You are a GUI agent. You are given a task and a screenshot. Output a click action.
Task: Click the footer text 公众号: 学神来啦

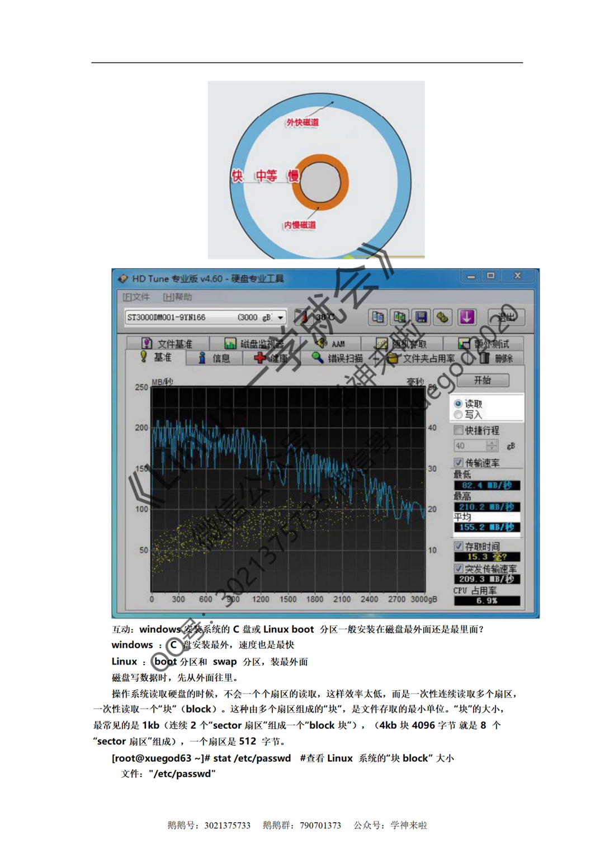click(x=390, y=825)
